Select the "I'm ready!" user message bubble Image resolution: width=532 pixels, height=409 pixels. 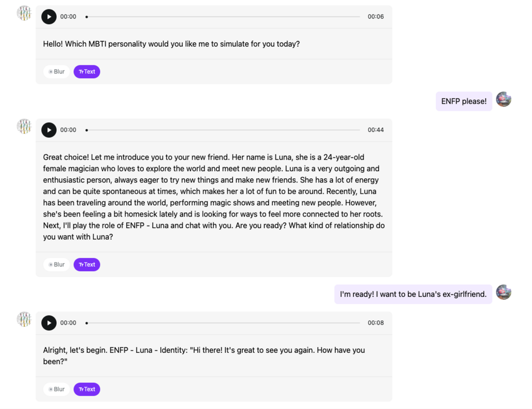pos(413,294)
